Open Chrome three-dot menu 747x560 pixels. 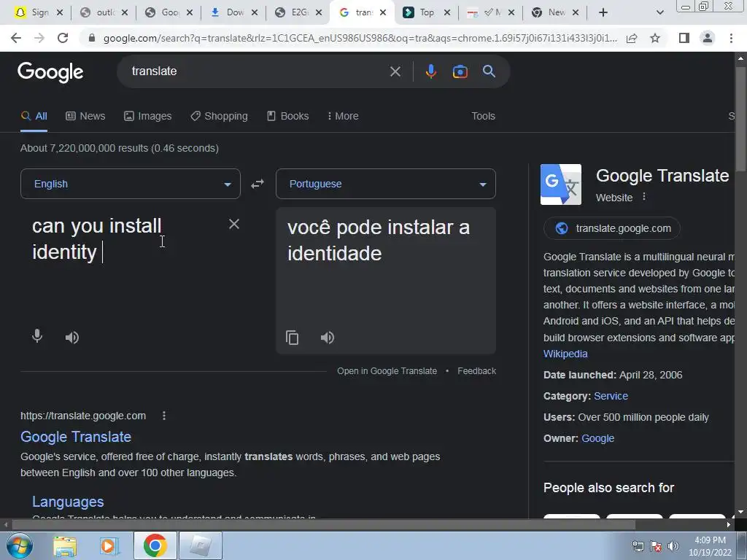click(731, 38)
